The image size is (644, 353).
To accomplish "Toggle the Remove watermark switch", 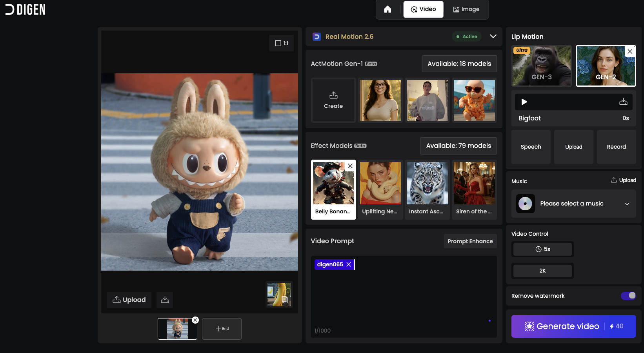I will (628, 296).
